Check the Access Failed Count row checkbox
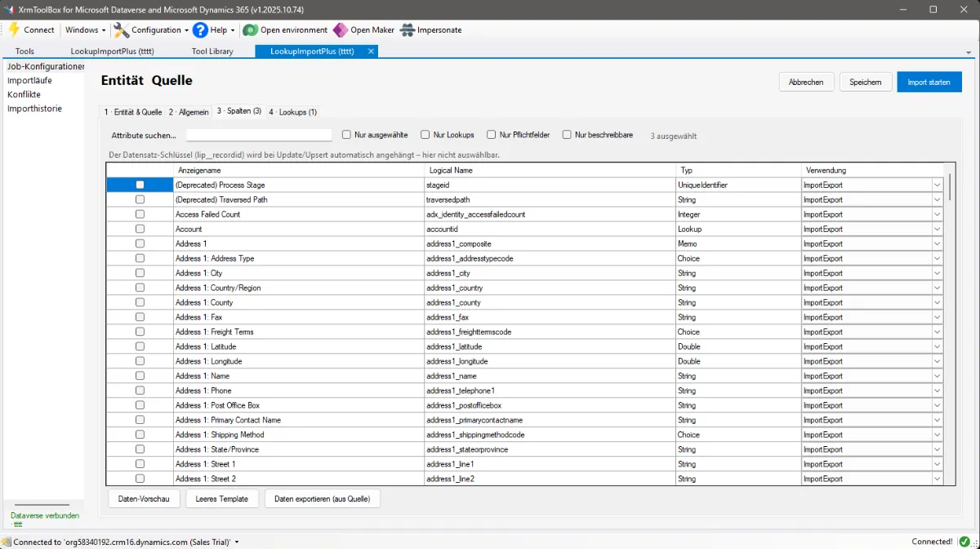Viewport: 980px width, 549px height. pyautogui.click(x=140, y=214)
